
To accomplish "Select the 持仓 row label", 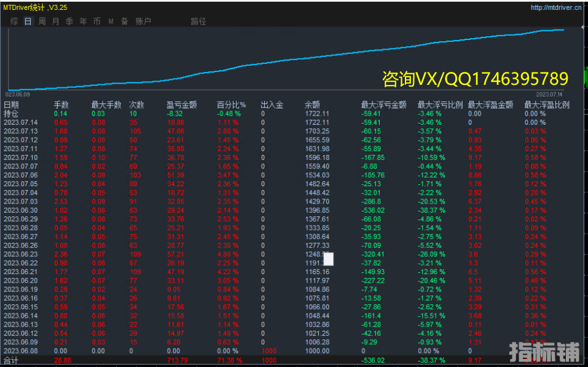I will click(x=12, y=114).
